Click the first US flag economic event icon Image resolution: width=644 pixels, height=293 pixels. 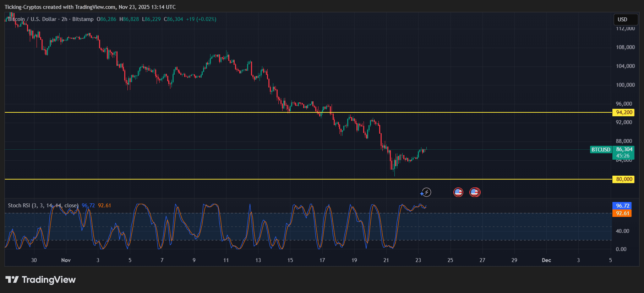point(458,192)
